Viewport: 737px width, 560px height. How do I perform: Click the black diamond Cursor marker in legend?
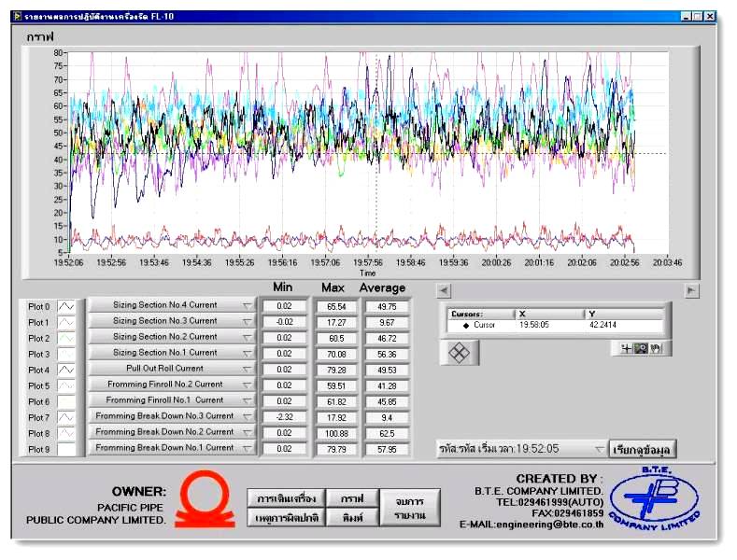click(x=466, y=325)
